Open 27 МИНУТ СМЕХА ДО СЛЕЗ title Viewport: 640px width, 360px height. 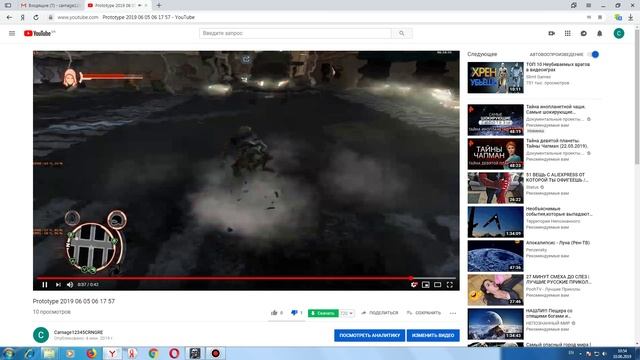[558, 280]
